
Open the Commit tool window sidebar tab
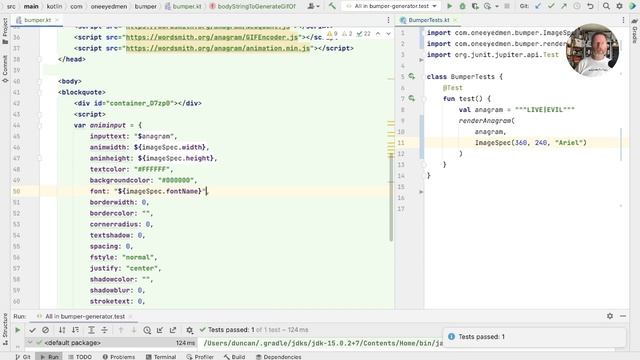[5, 69]
